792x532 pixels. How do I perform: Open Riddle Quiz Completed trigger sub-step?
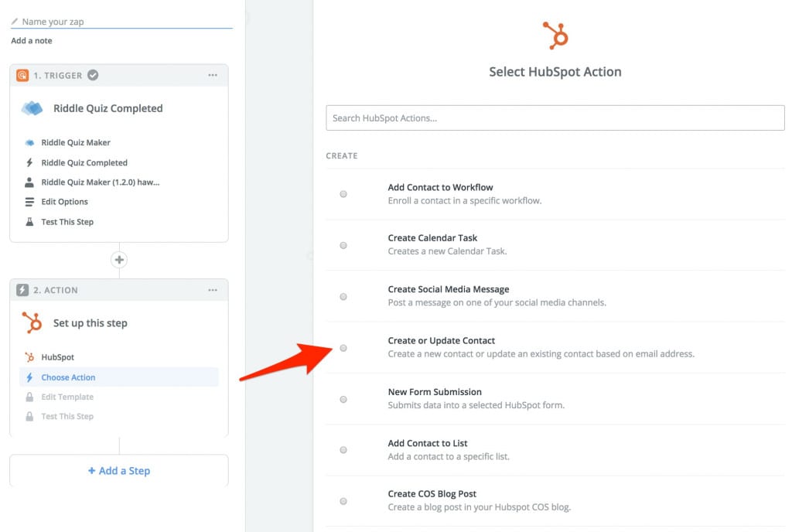pyautogui.click(x=84, y=162)
